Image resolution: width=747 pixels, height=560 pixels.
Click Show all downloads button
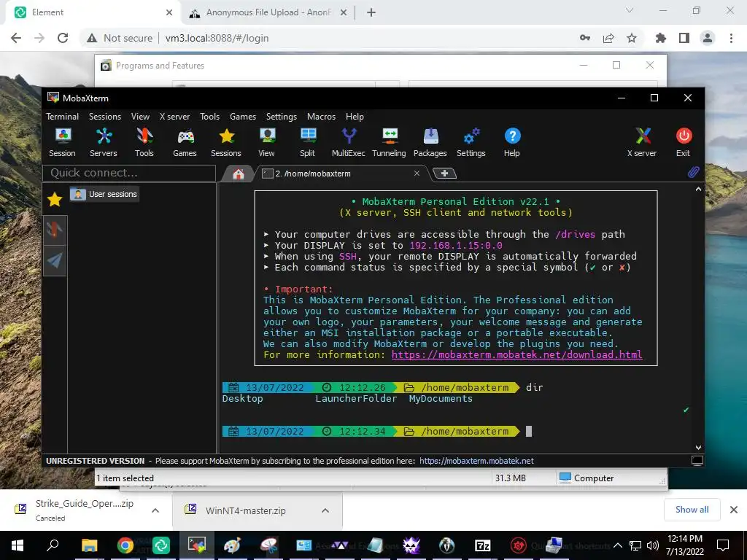pyautogui.click(x=692, y=510)
